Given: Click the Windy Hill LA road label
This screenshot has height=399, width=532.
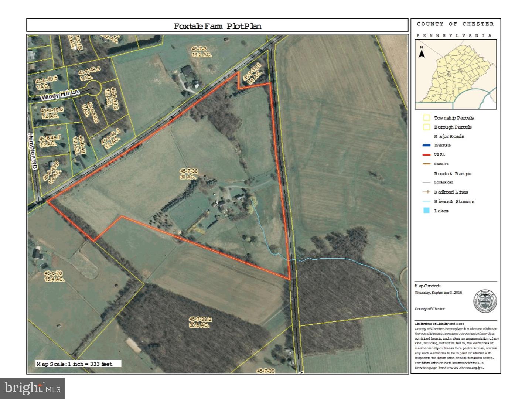Looking at the screenshot, I should pyautogui.click(x=60, y=96).
